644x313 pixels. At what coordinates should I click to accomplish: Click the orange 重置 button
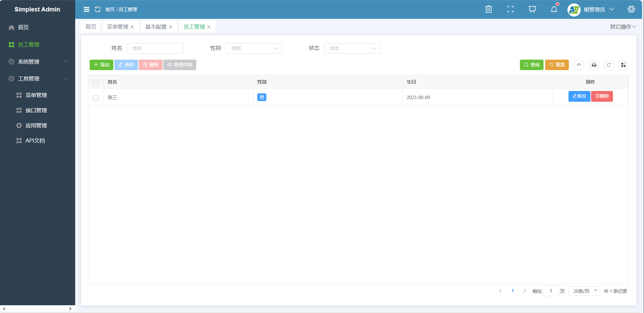(557, 65)
